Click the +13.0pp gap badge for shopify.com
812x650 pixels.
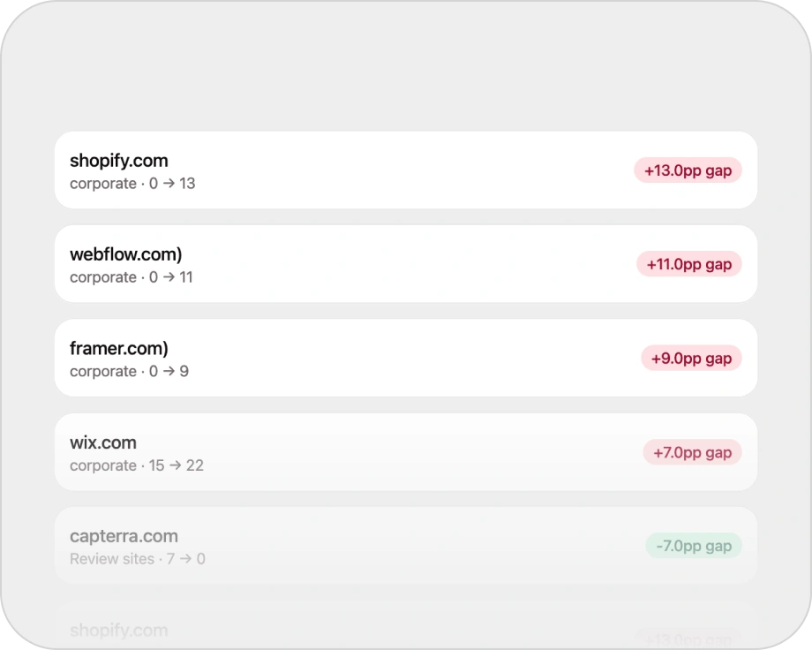coord(688,170)
